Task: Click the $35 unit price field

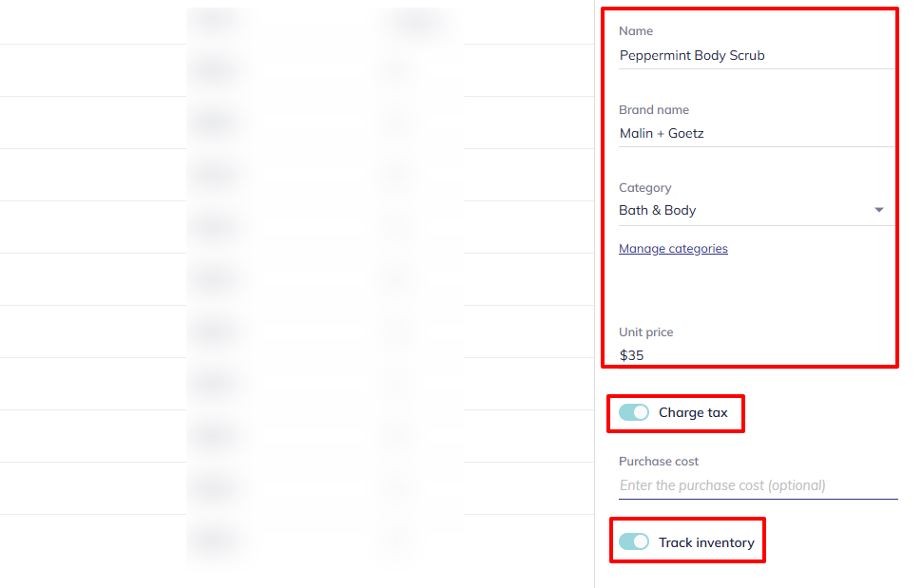Action: pos(631,355)
